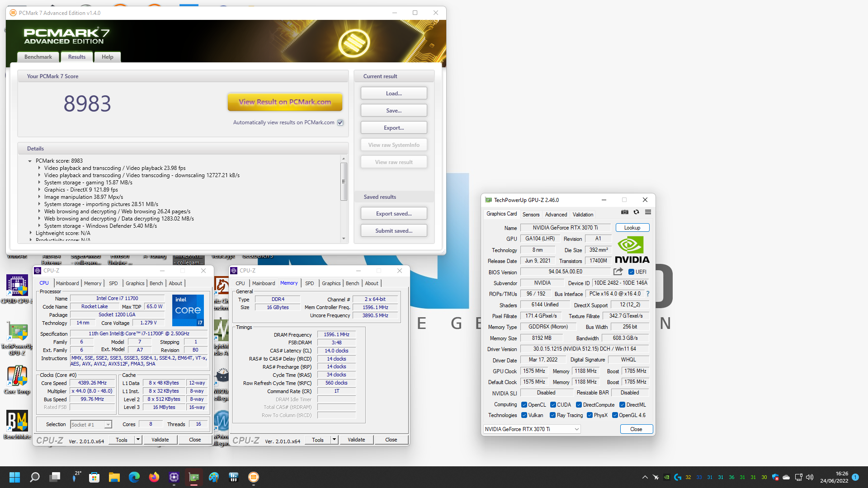
Task: Open the GPU selection dropdown in GPU-Z
Action: tap(532, 429)
